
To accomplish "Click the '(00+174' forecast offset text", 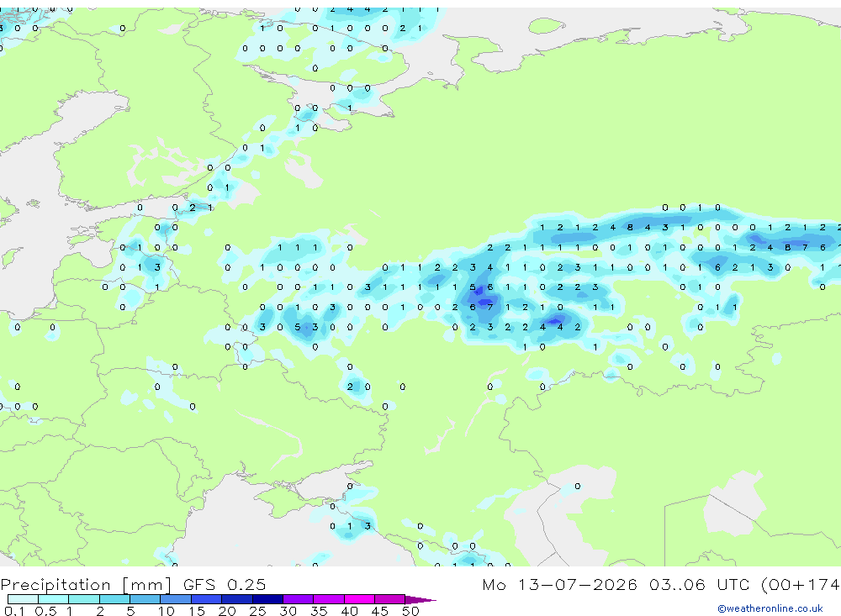I will pyautogui.click(x=801, y=584).
